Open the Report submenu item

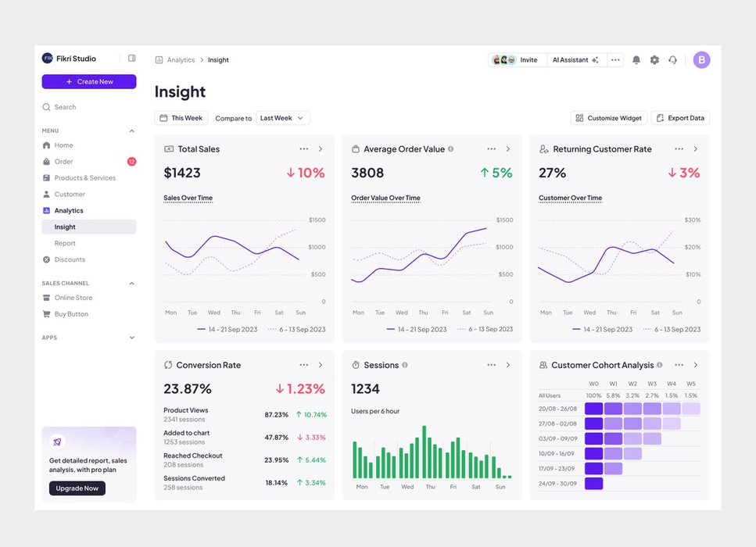point(88,243)
